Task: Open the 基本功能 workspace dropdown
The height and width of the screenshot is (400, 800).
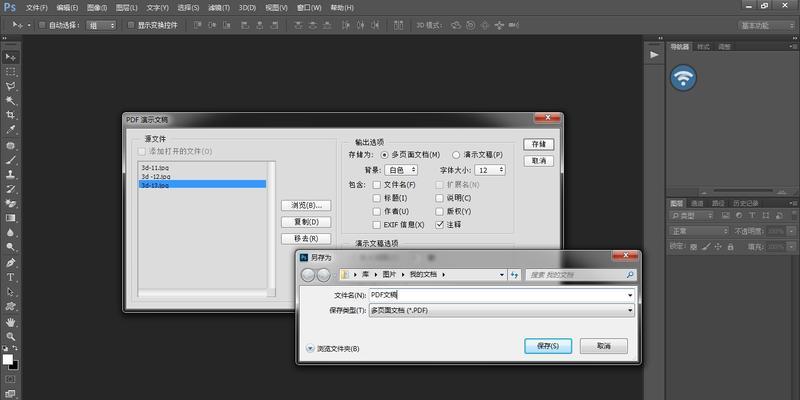Action: (766, 25)
